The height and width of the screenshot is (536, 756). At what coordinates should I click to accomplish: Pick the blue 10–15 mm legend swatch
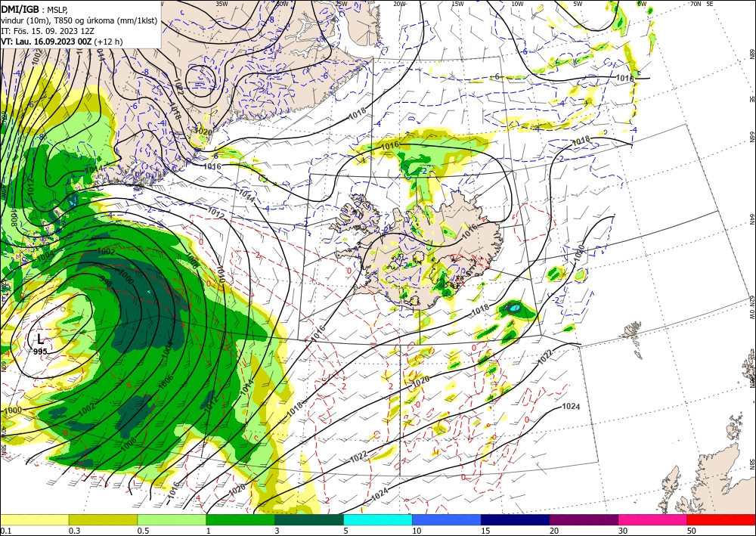tap(447, 519)
